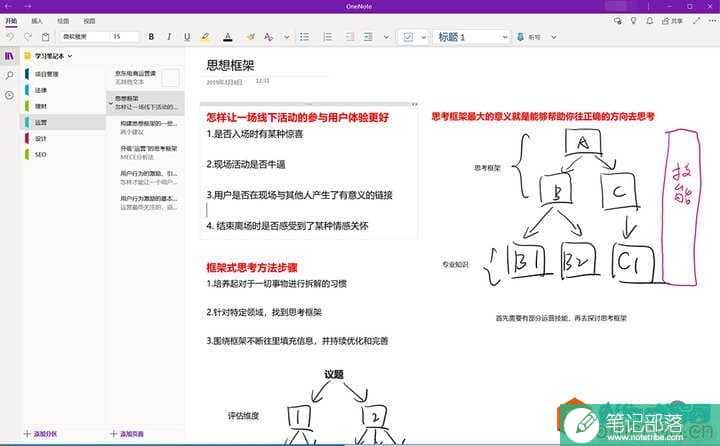Select the 运营 section
Image resolution: width=720 pixels, height=446 pixels.
click(x=65, y=123)
